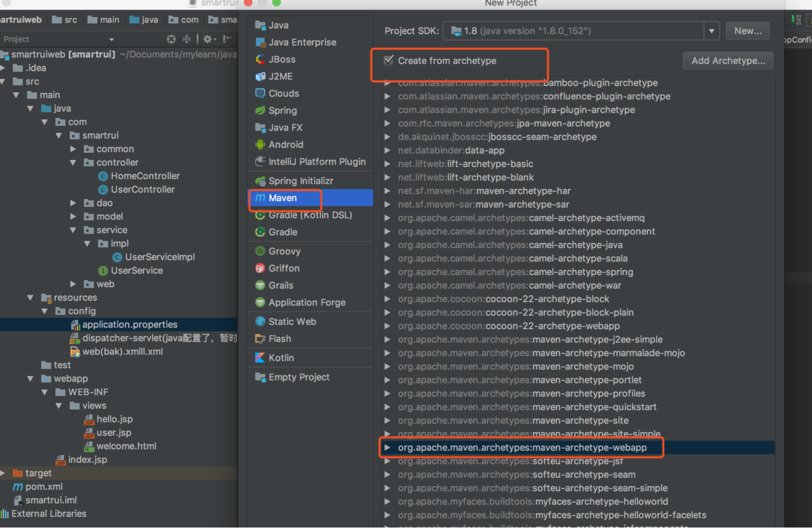The width and height of the screenshot is (812, 528).
Task: Pick the Grails icon
Action: (x=260, y=285)
